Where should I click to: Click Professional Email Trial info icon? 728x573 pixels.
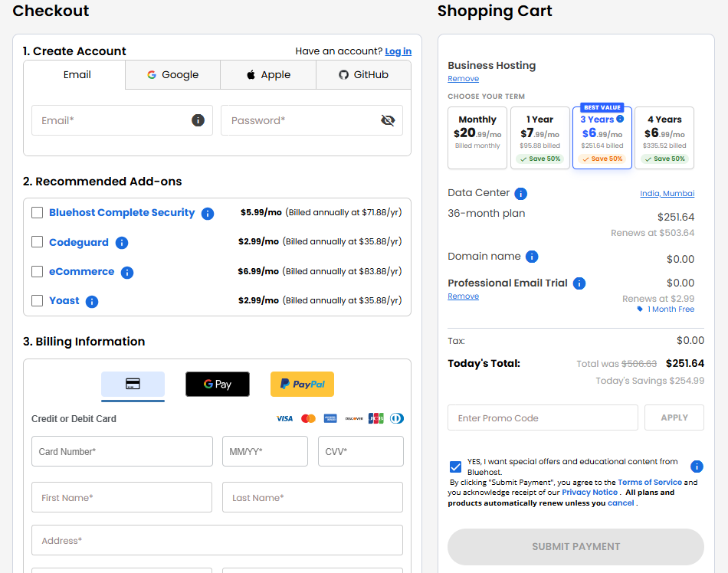579,283
